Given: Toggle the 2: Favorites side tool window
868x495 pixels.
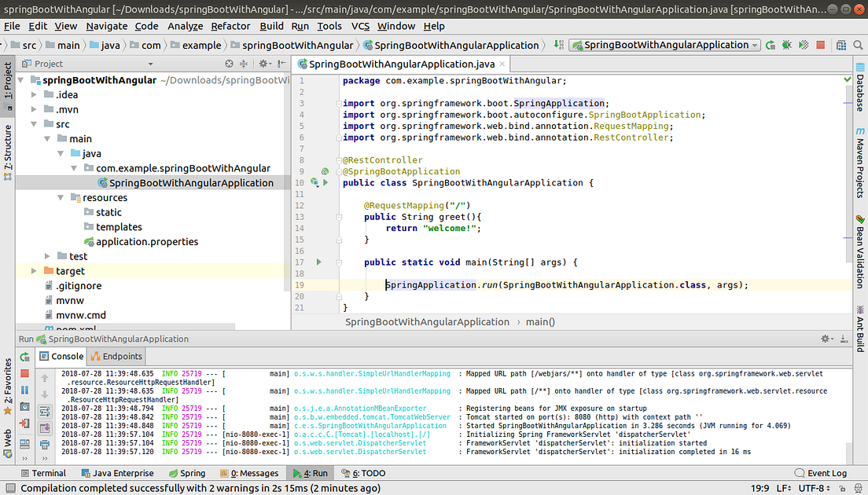Looking at the screenshot, I should (x=8, y=387).
